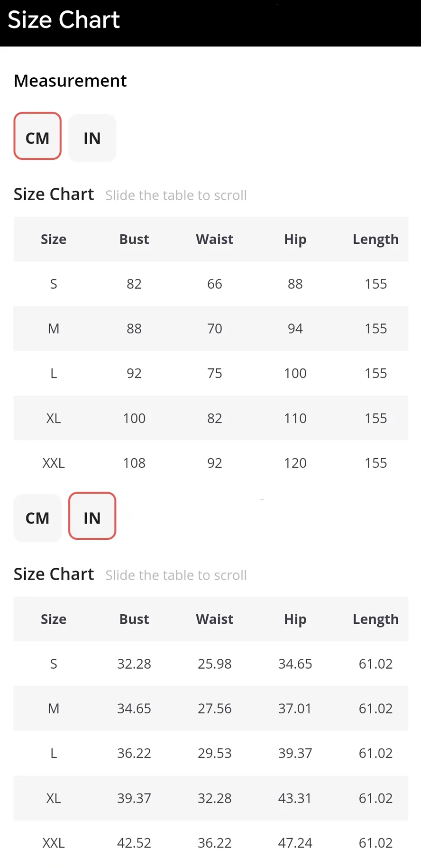Click the waist value 25.98 cell

click(x=215, y=664)
